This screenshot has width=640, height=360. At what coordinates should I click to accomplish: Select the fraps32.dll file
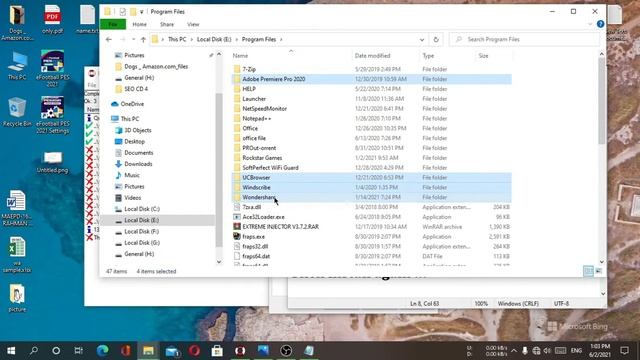[x=371, y=247]
